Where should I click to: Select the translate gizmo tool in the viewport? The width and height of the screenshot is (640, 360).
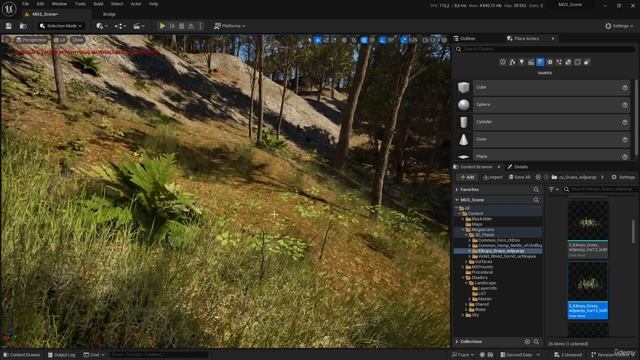coord(318,40)
